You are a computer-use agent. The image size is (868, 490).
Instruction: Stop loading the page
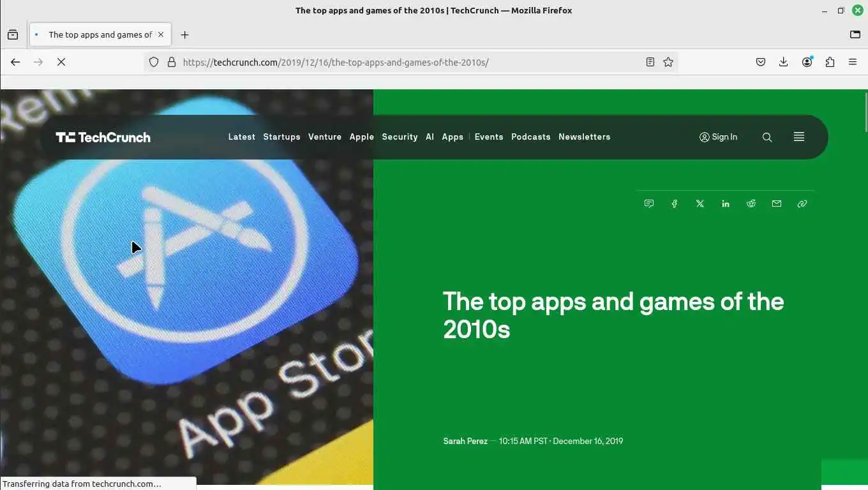pos(61,62)
